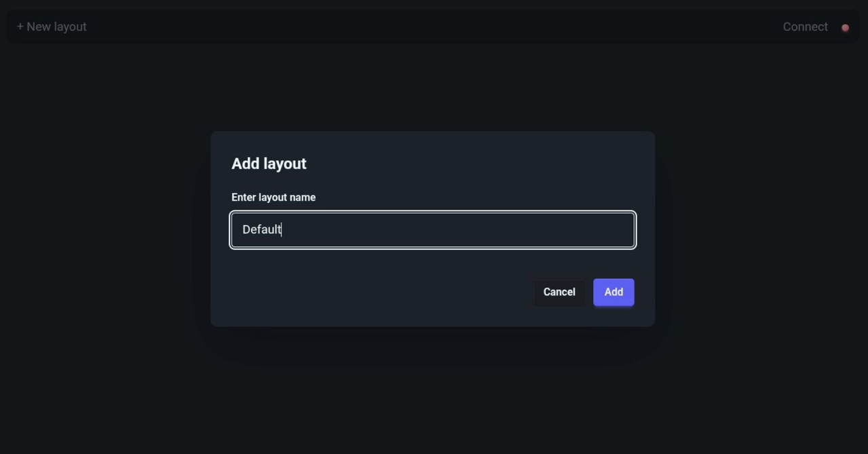868x454 pixels.
Task: Cancel the Add layout dialog
Action: pos(559,292)
